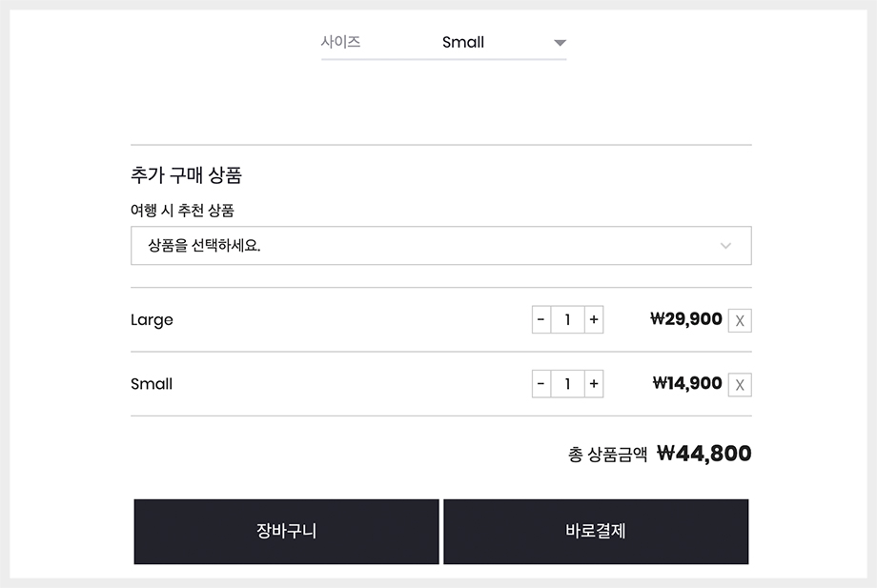Increase quantity of the Large item
Image resolution: width=877 pixels, height=588 pixels.
[x=594, y=320]
